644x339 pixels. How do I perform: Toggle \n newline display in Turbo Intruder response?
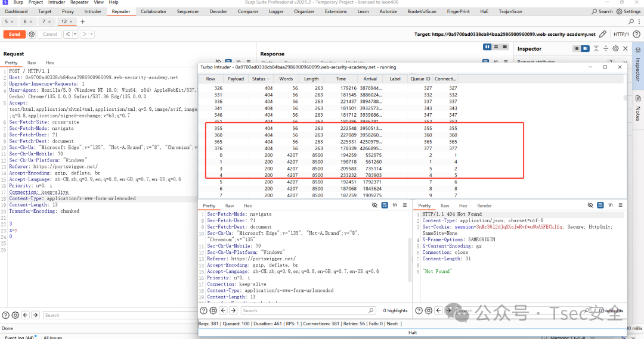pyautogui.click(x=611, y=205)
